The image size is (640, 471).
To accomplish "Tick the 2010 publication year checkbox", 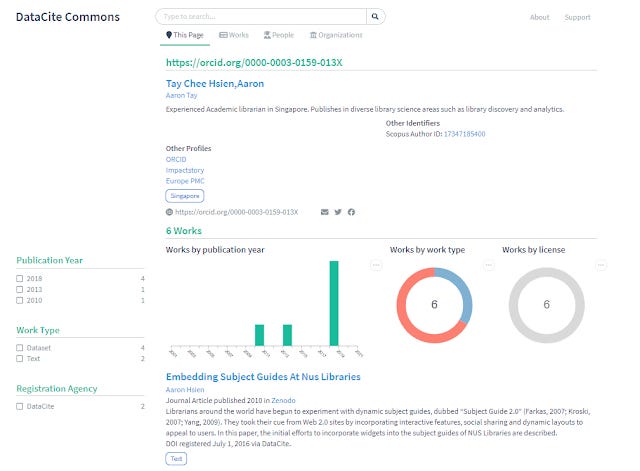I will point(20,300).
